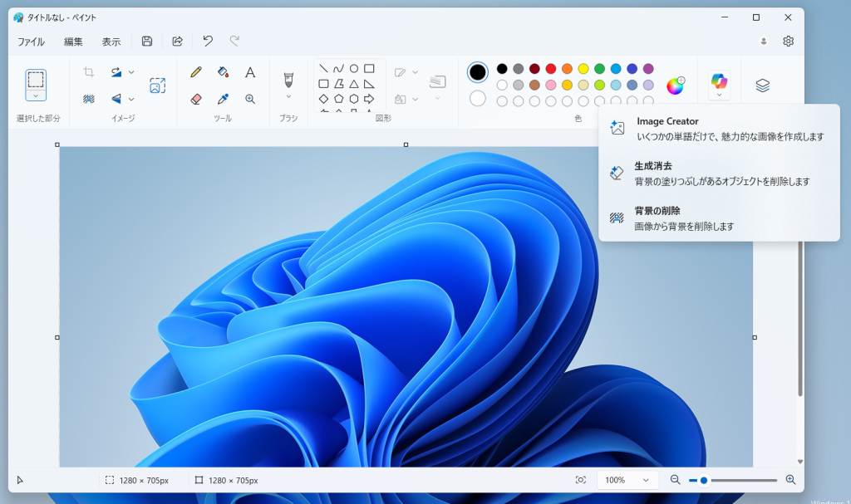Pick the brown palette swatch
This screenshot has width=851, height=504.
534,86
